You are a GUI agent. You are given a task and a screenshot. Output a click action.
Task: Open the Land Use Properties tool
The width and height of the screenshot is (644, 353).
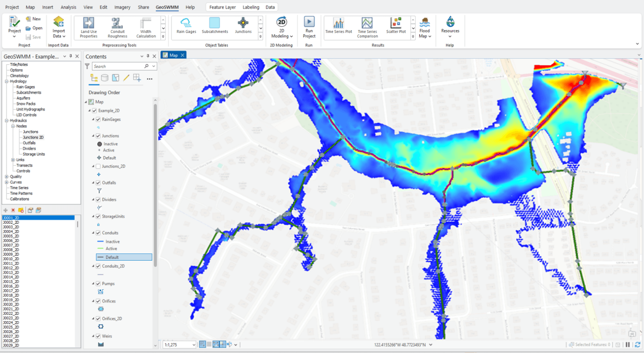88,27
